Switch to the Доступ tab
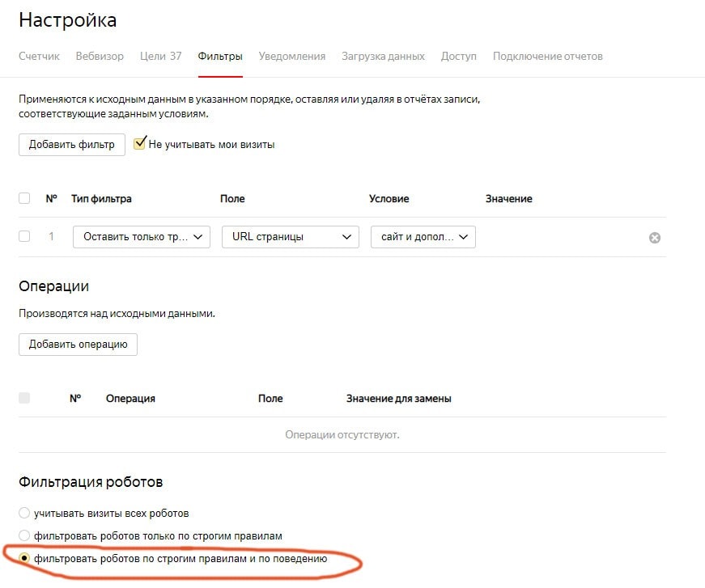The image size is (705, 588). point(459,57)
